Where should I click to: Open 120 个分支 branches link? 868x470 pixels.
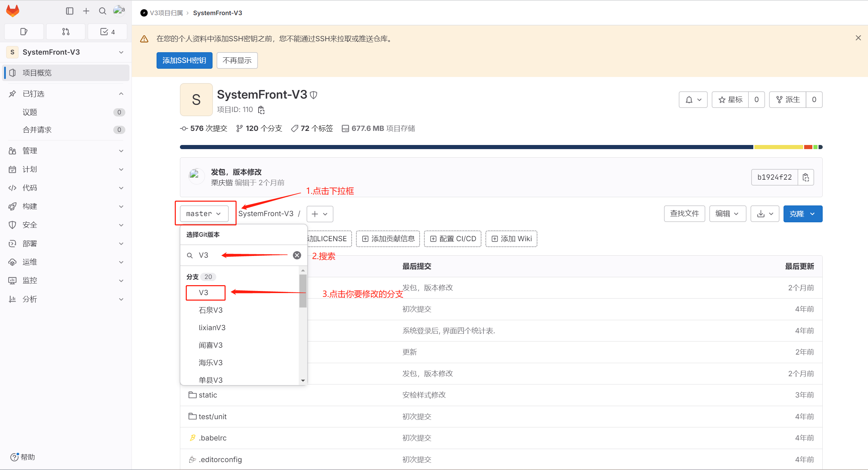[x=259, y=128]
